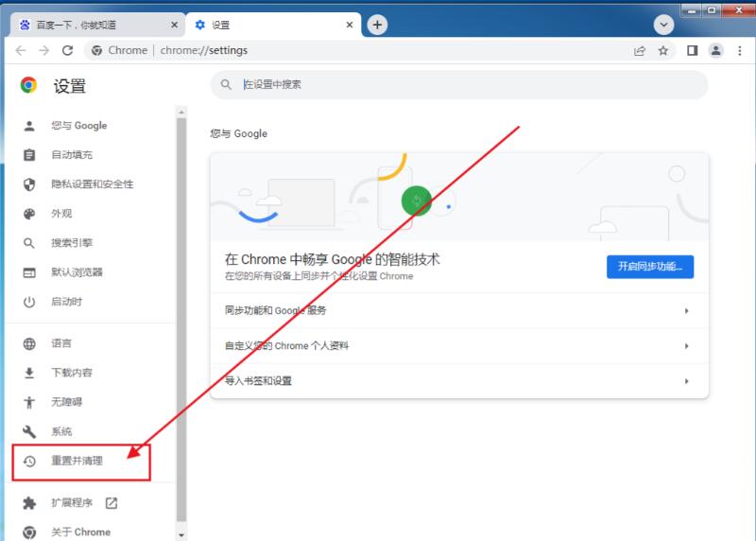Click the forward navigation arrow
This screenshot has height=541, width=756.
(43, 50)
